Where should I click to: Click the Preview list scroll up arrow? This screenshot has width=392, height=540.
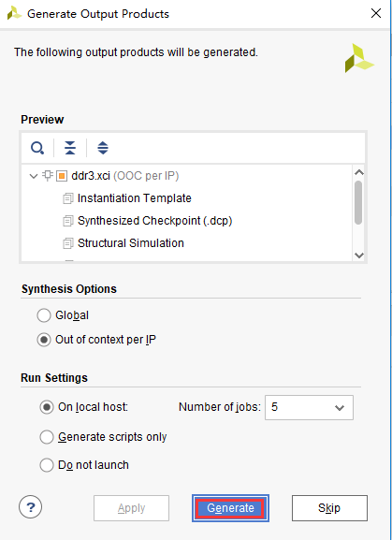click(359, 172)
